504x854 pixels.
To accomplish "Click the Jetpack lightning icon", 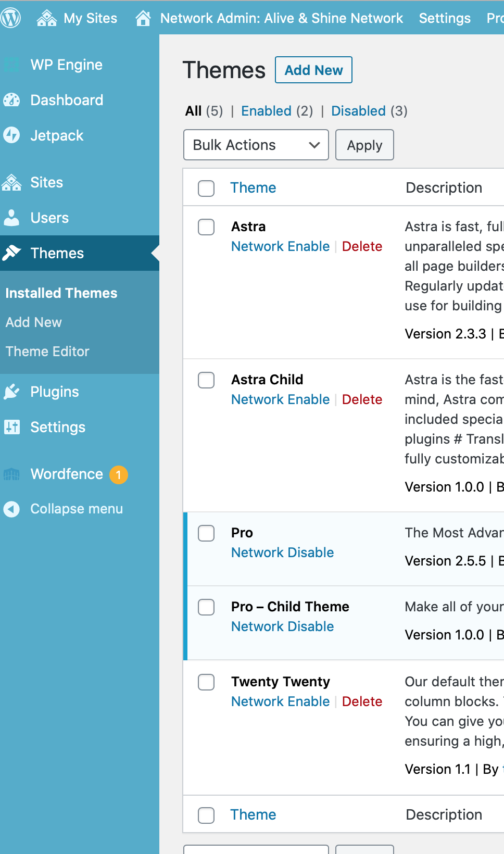I will [x=11, y=135].
